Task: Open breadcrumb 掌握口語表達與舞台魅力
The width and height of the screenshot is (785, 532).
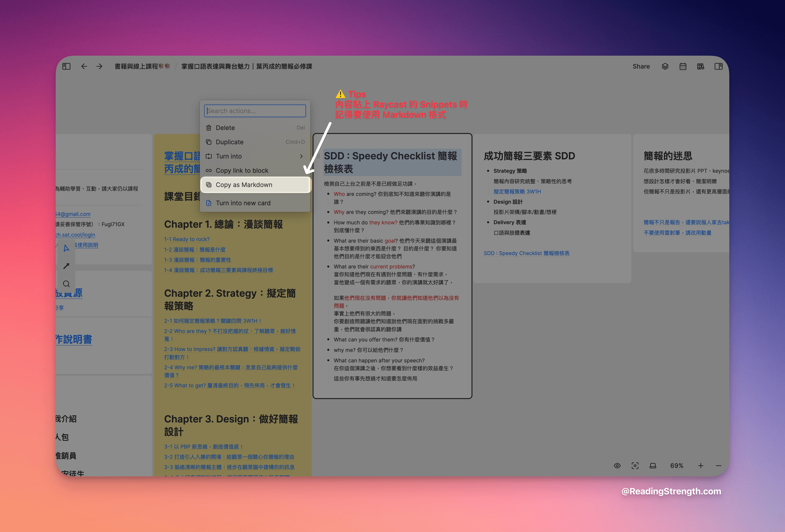Action: (247, 67)
